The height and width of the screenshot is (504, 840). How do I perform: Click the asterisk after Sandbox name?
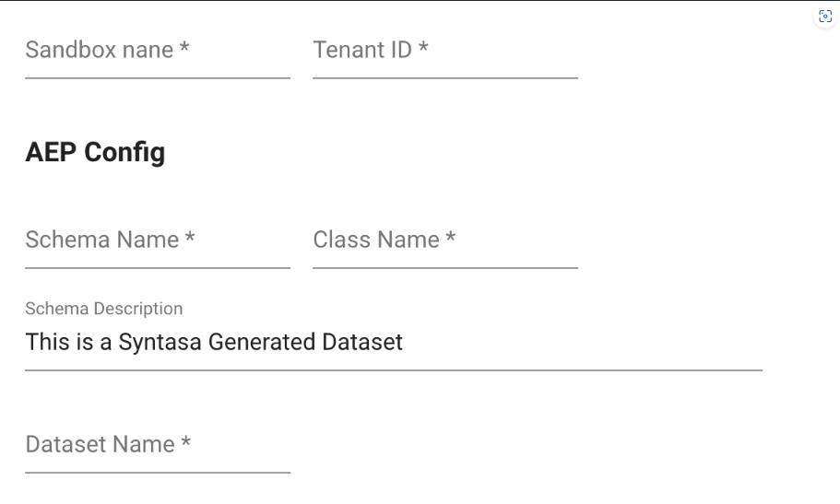click(x=184, y=49)
